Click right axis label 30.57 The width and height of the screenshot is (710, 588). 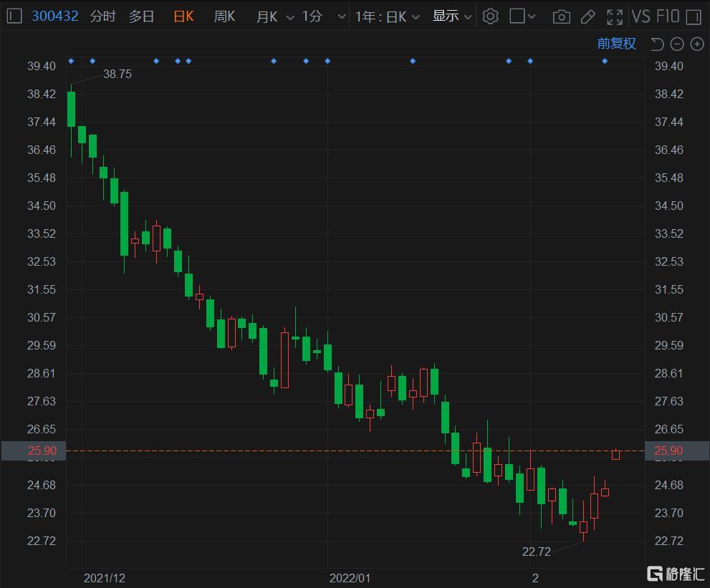(668, 317)
